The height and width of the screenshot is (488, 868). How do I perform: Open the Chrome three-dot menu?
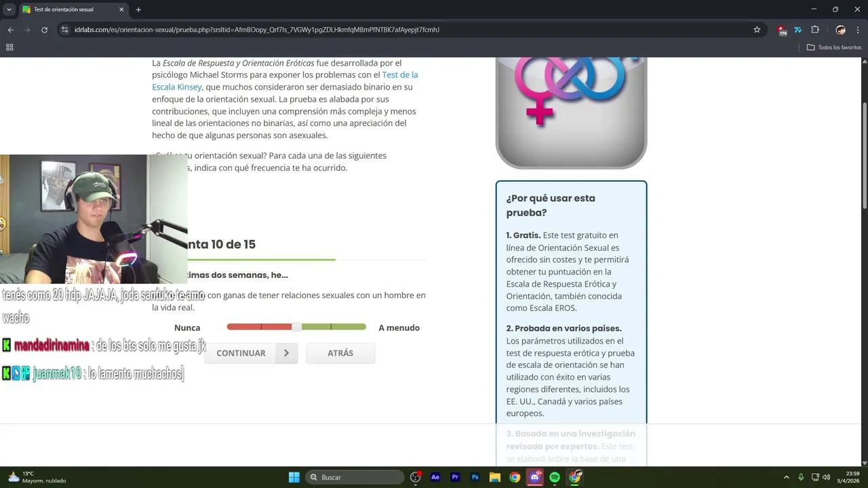tap(858, 30)
